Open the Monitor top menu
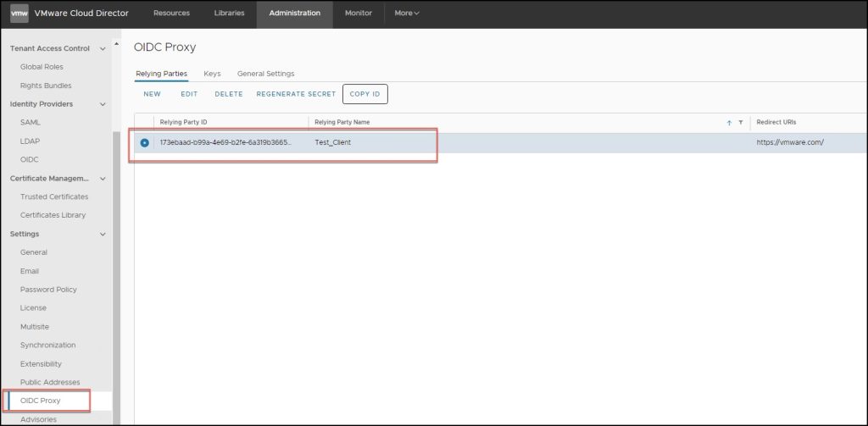868x426 pixels. [358, 13]
